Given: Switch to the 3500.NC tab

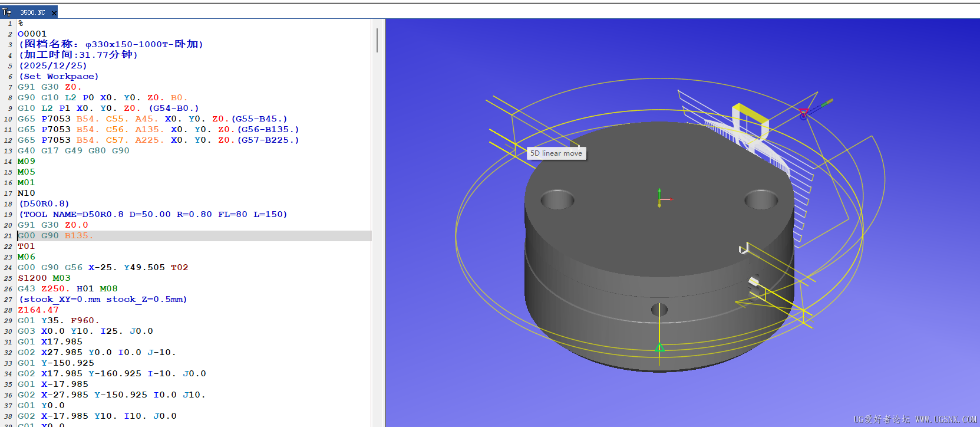Looking at the screenshot, I should [32, 12].
